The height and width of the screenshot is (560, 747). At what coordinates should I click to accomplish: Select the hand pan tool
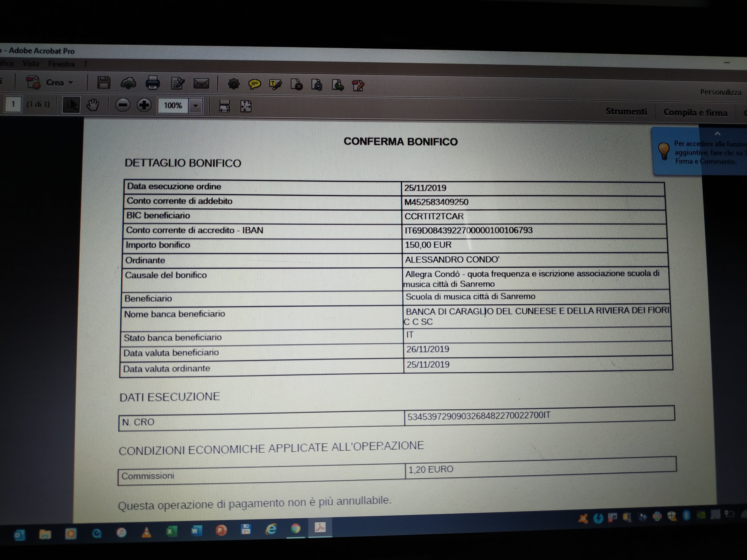point(92,105)
